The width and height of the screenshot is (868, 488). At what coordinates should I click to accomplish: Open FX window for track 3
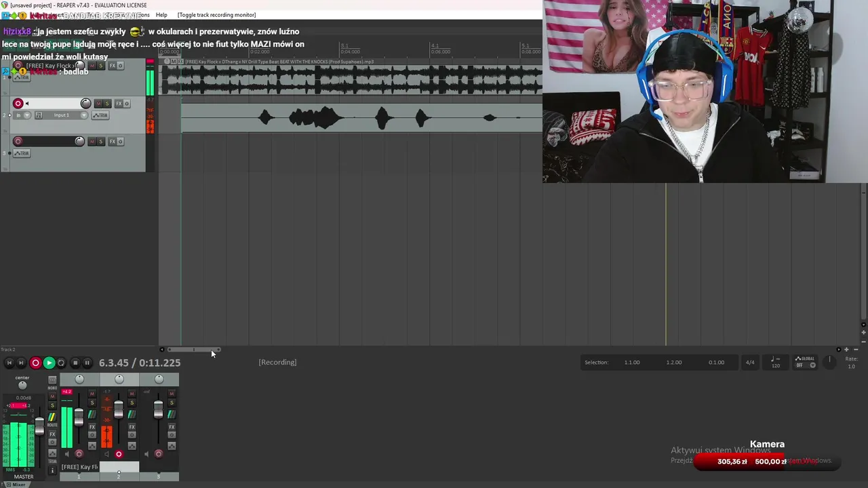click(x=113, y=142)
